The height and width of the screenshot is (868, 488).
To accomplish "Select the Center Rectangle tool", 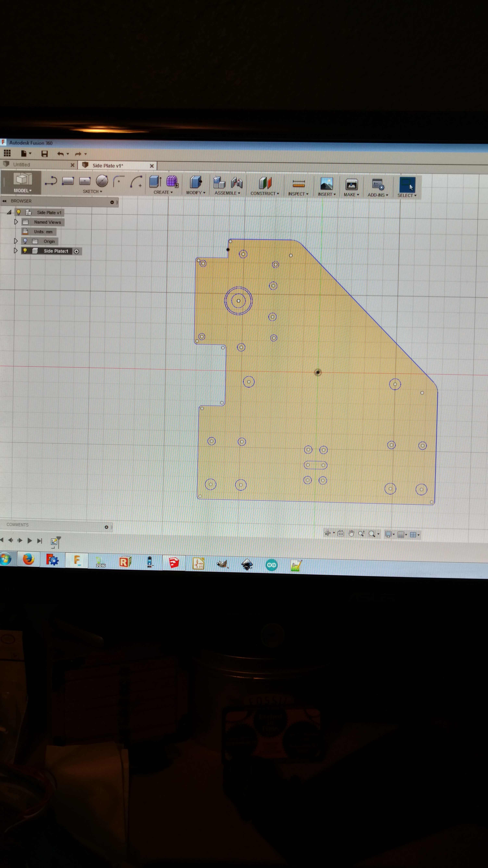I will point(85,181).
